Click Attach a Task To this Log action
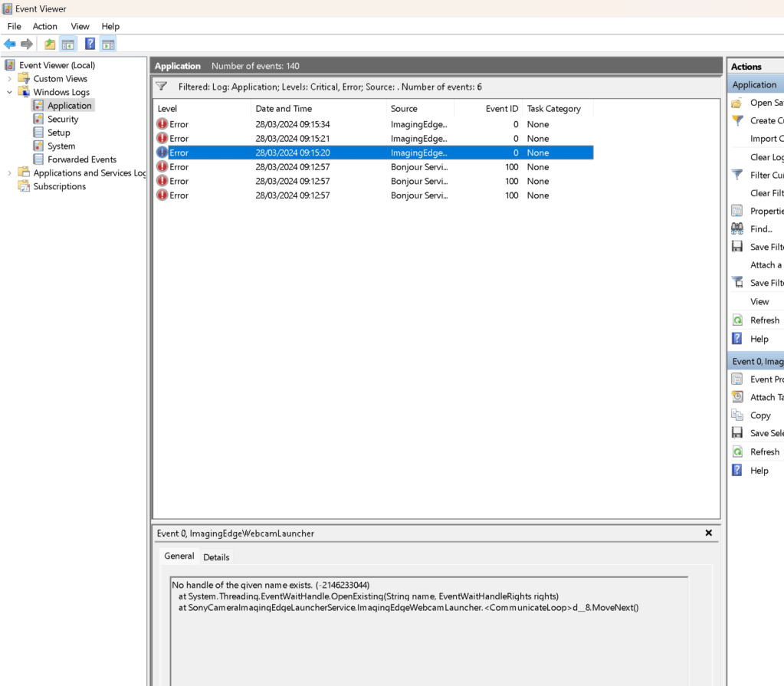The image size is (784, 686). pyautogui.click(x=766, y=265)
